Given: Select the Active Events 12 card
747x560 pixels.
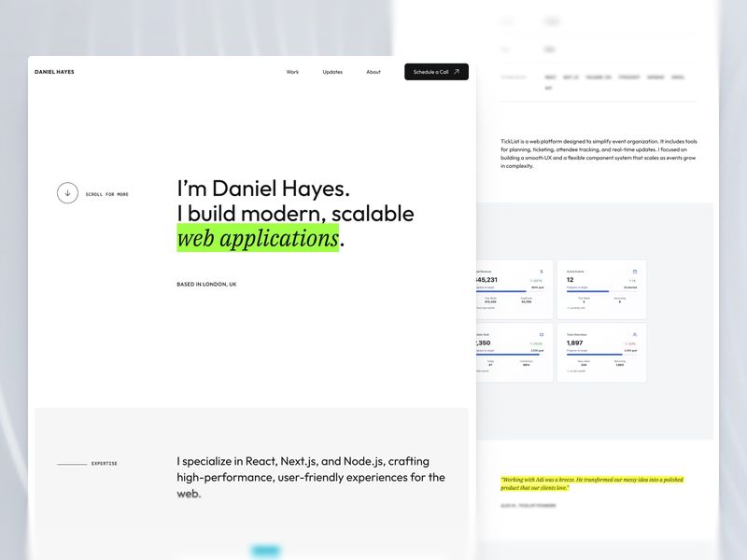Looking at the screenshot, I should [601, 289].
